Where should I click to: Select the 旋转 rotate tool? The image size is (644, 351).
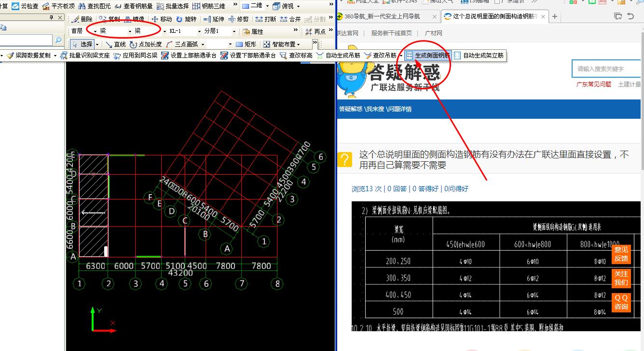point(186,19)
